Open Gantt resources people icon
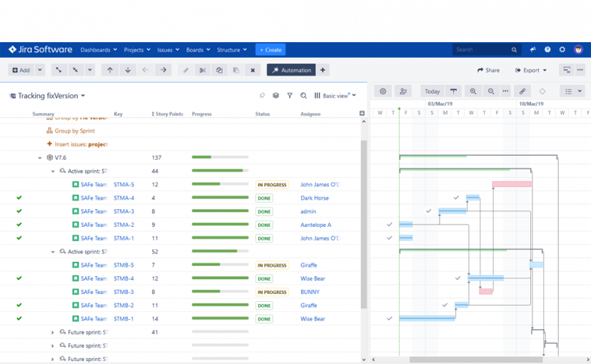Image resolution: width=591 pixels, height=364 pixels. click(x=403, y=91)
